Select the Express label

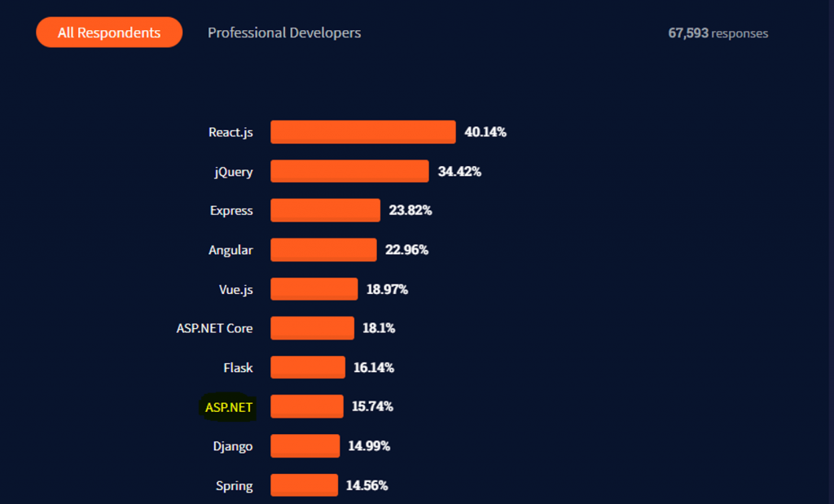(232, 210)
